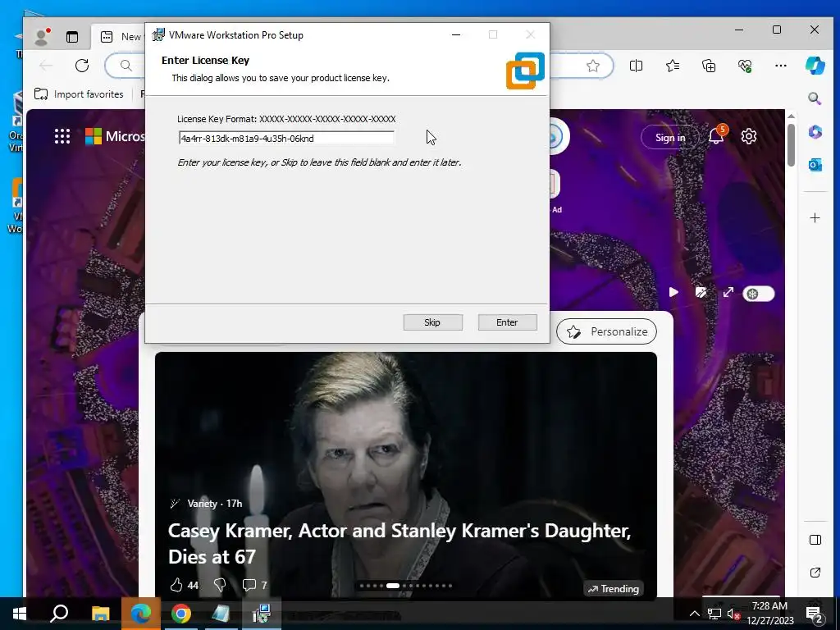Click the Skip button in VMware setup
840x630 pixels.
432,322
